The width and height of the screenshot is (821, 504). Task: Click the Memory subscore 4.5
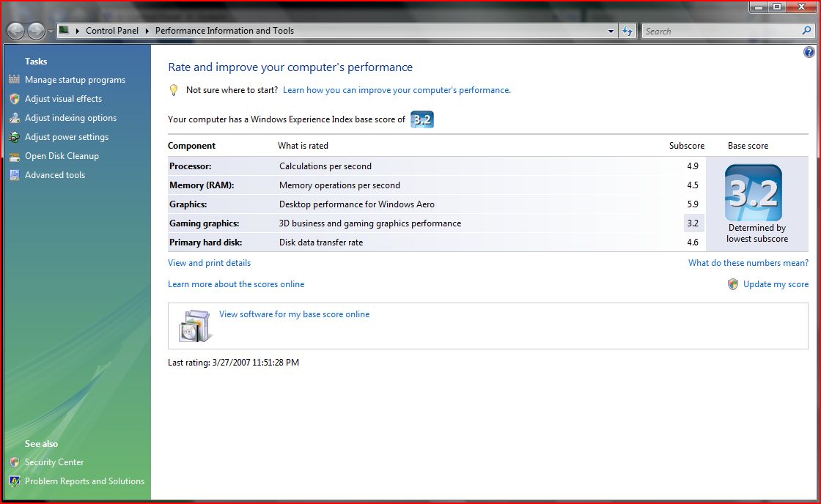click(x=693, y=185)
